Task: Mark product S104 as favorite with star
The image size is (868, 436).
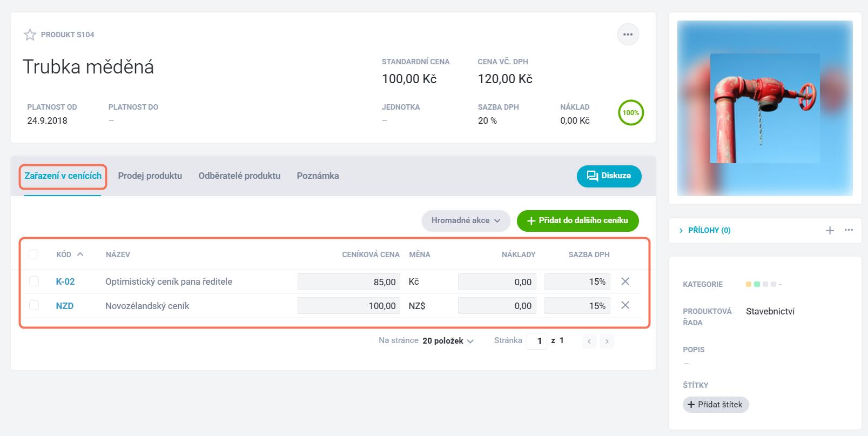Action: 30,35
